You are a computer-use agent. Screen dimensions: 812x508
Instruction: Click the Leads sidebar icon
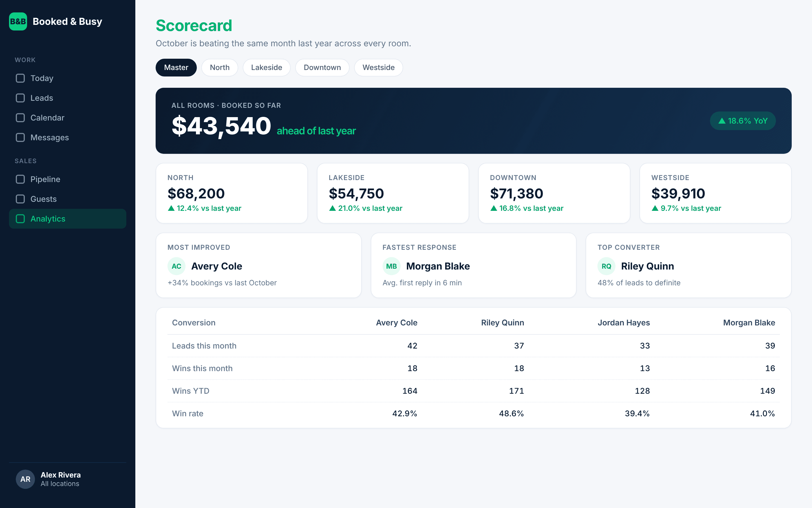click(21, 98)
